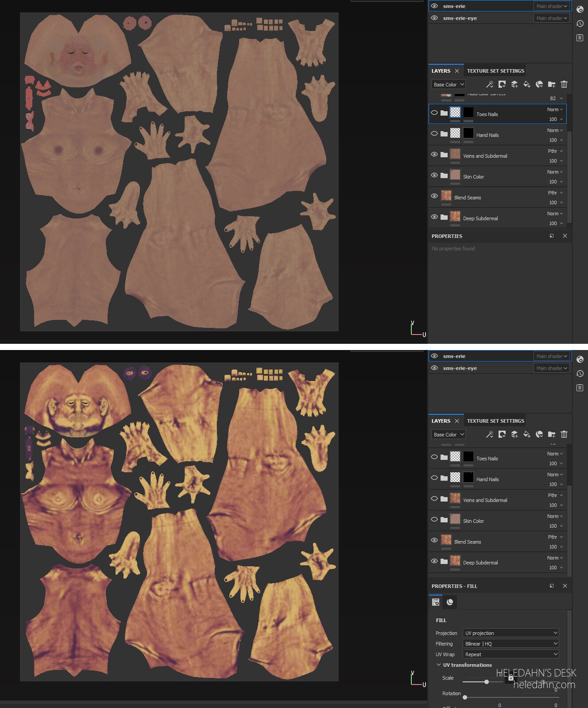Click Scale slider handle in UV transformations
The image size is (588, 708).
[487, 682]
